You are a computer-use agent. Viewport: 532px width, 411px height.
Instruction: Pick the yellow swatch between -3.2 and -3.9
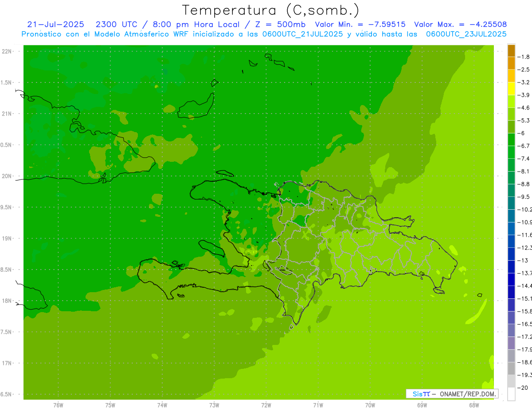(x=511, y=89)
